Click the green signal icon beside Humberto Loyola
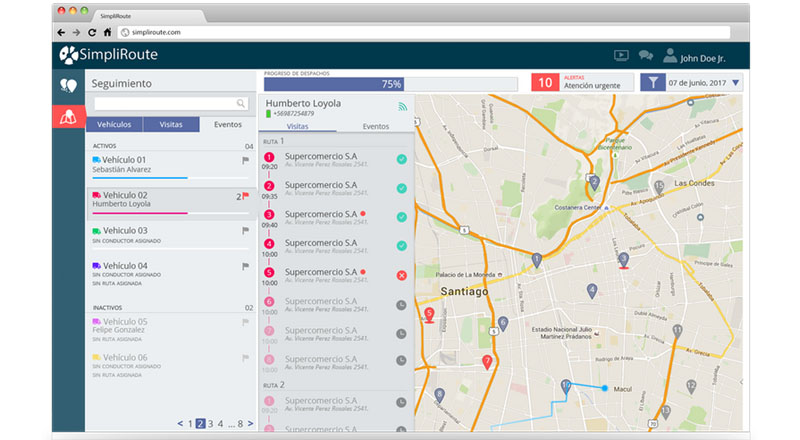 (403, 105)
